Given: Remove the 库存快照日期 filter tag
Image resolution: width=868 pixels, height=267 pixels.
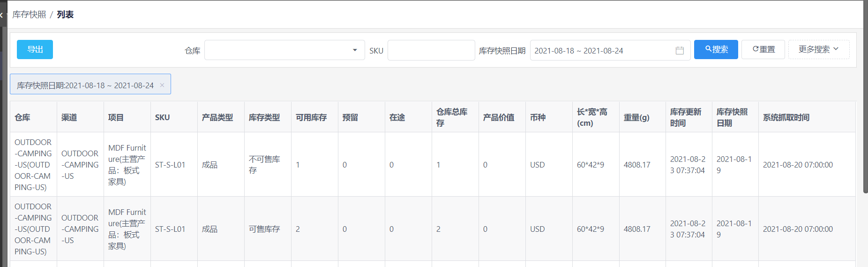Looking at the screenshot, I should tap(162, 85).
